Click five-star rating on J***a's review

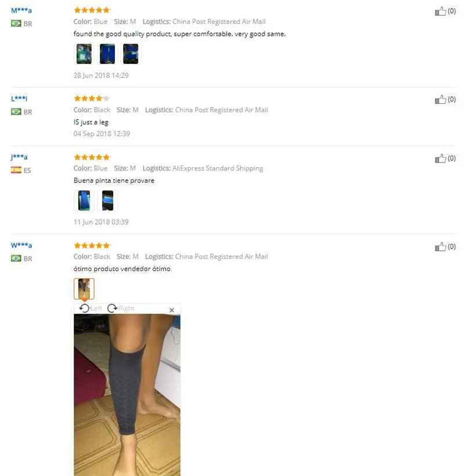point(92,157)
